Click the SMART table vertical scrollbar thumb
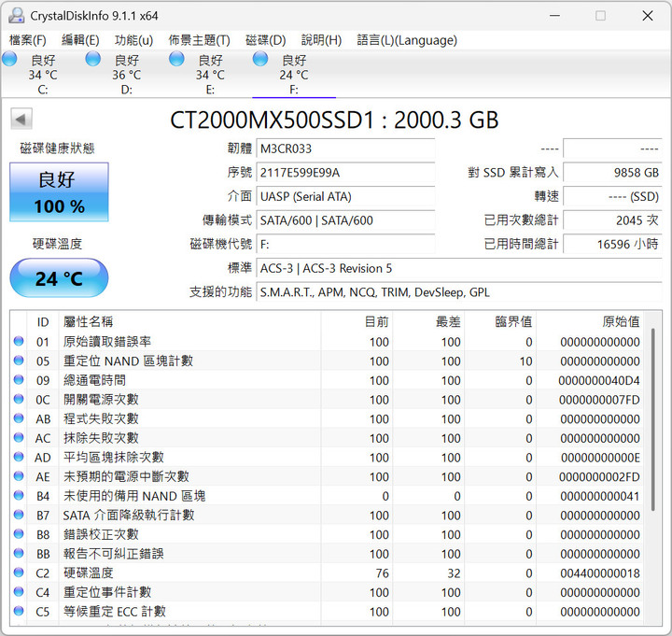Viewport: 672px width, 636px height. [653, 419]
